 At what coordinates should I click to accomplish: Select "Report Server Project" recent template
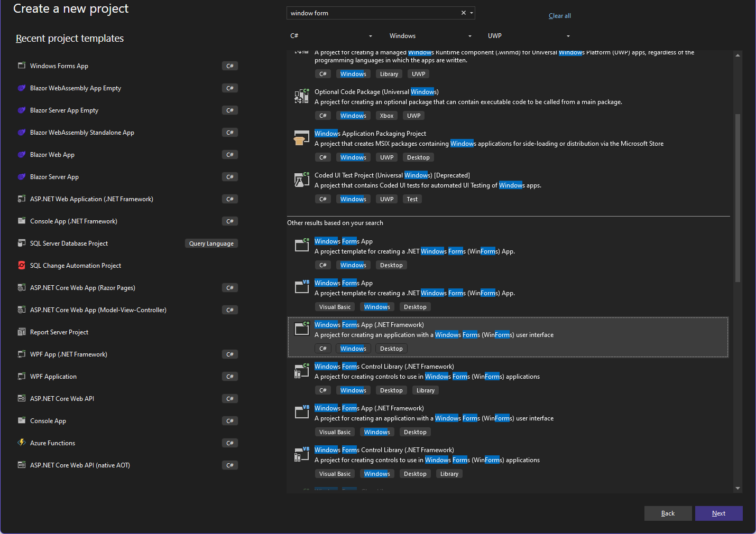click(59, 332)
